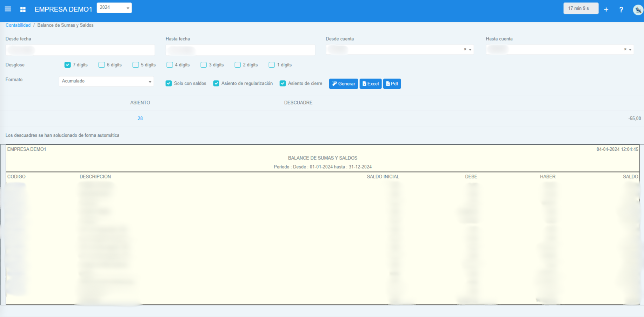Click the Desde fecha input field
Screen dimensions: 644x317
80,50
